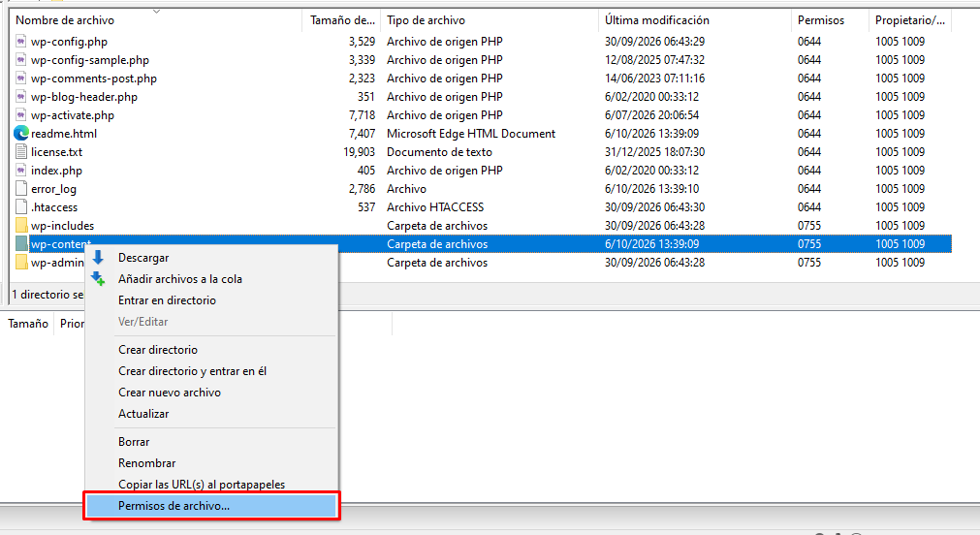Choose Entrar en directorio
The height and width of the screenshot is (535, 980).
coord(167,300)
